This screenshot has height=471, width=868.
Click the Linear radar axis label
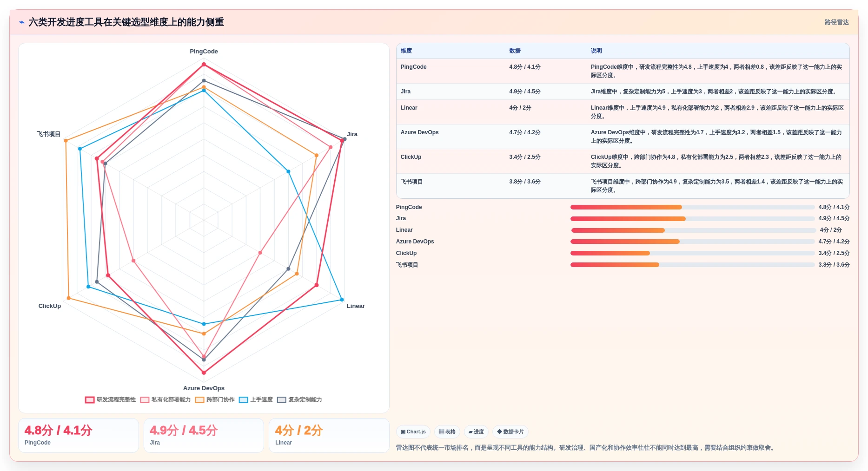tap(356, 306)
